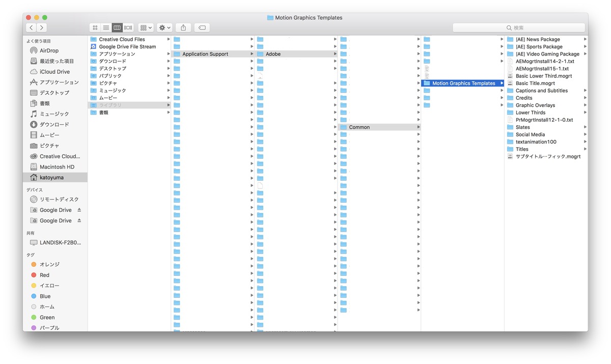Expand the Graphic Overlays folder arrow

pos(585,105)
